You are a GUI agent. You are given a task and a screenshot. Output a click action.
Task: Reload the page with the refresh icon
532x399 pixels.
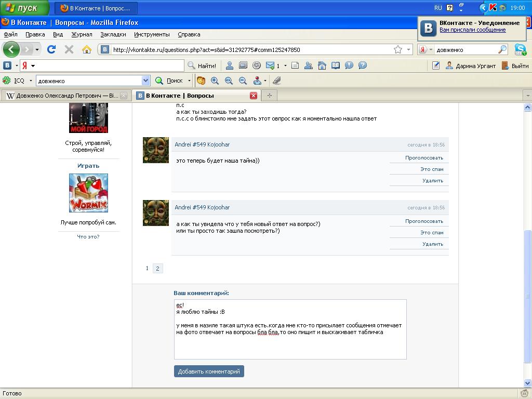point(51,49)
